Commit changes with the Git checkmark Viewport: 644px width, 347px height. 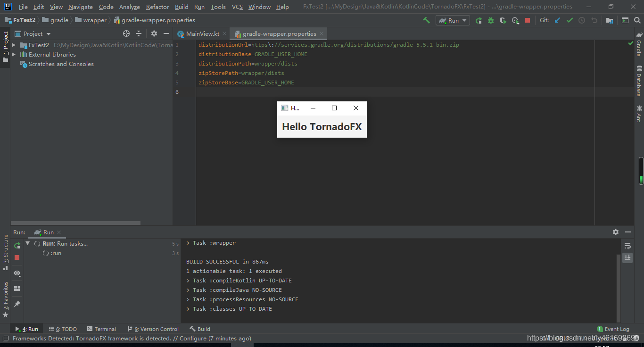(570, 20)
